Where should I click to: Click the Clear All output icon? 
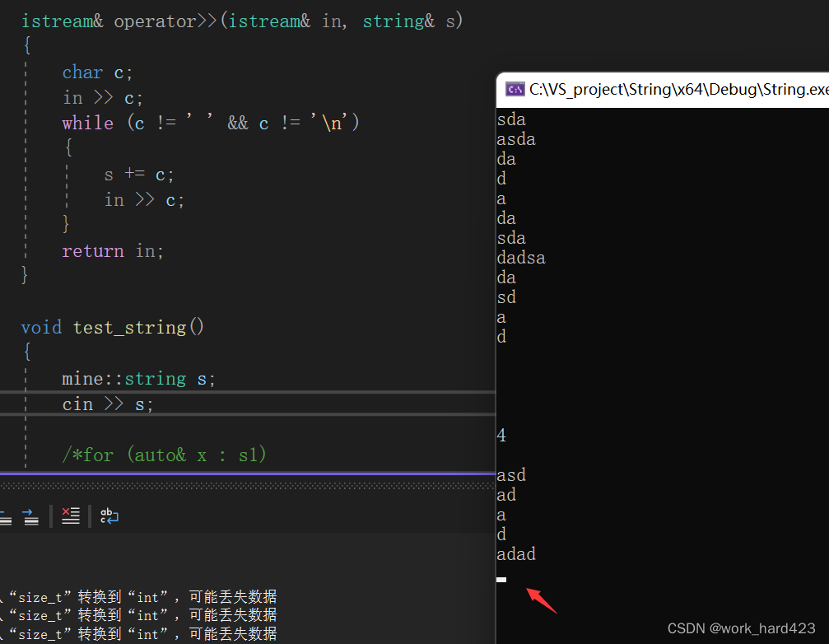(70, 516)
